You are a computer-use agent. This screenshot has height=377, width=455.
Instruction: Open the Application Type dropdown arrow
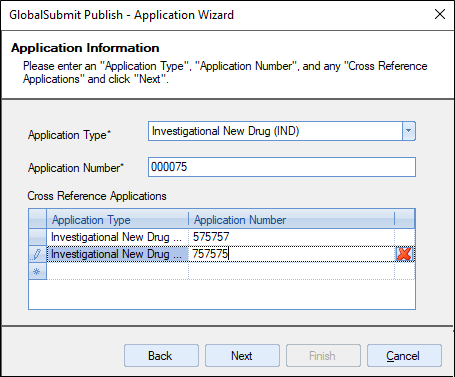click(x=408, y=131)
